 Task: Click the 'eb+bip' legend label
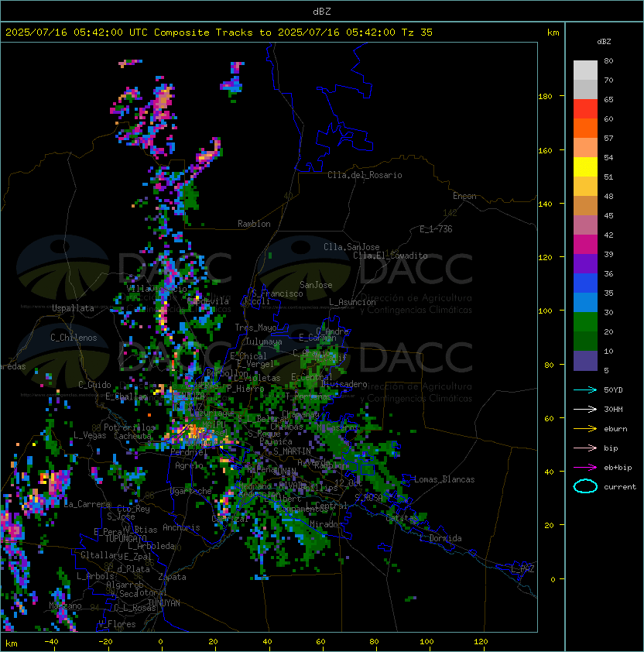pos(618,468)
